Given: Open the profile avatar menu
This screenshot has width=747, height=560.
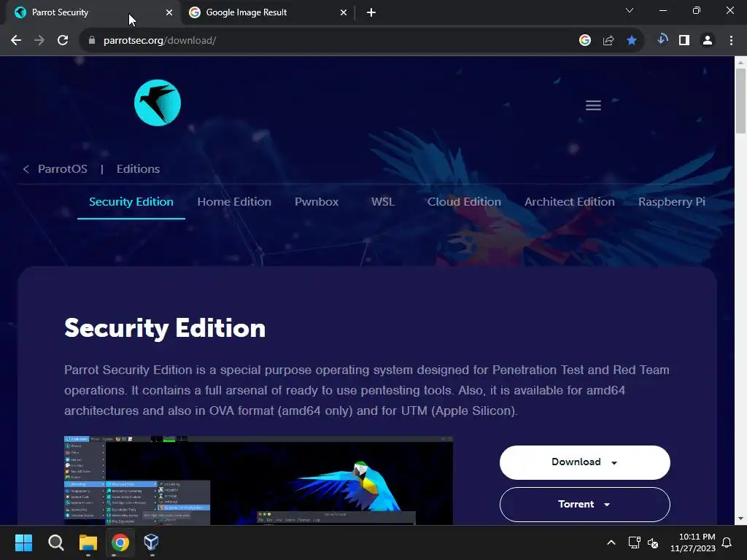Looking at the screenshot, I should 708,41.
